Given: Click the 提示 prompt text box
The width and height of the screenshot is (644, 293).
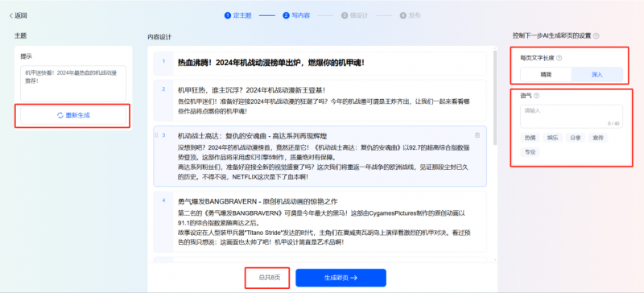Looking at the screenshot, I should click(73, 84).
